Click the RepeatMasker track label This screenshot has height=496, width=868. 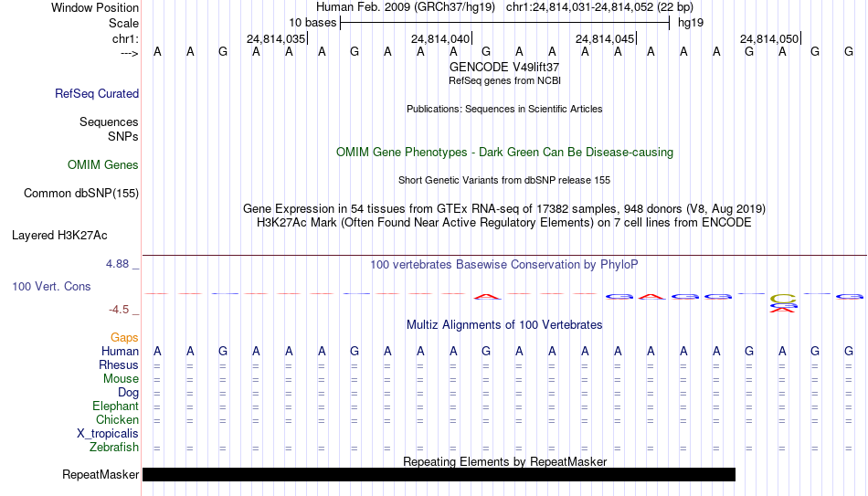coord(101,474)
